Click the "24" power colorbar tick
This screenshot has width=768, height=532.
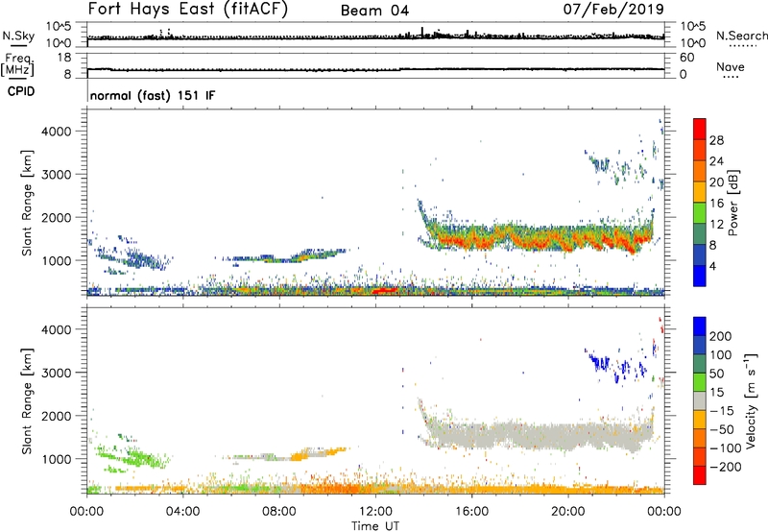(x=716, y=161)
